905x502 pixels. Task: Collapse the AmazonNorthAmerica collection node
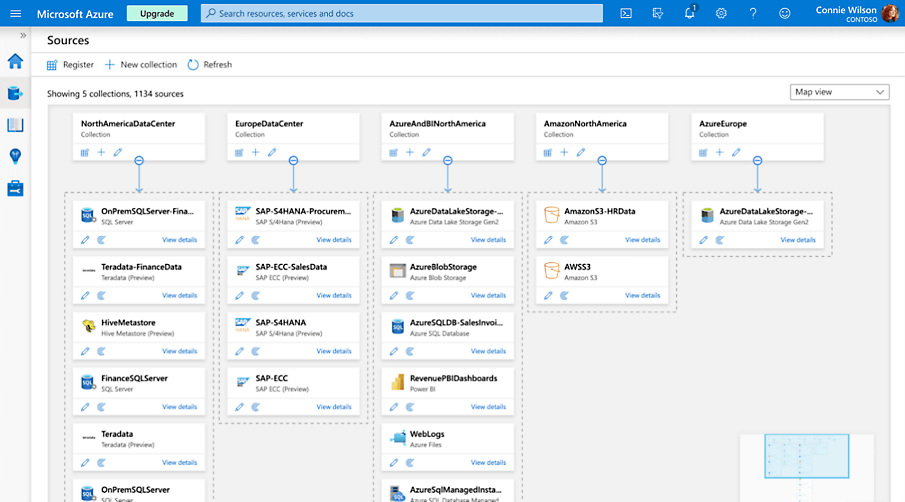tap(602, 160)
